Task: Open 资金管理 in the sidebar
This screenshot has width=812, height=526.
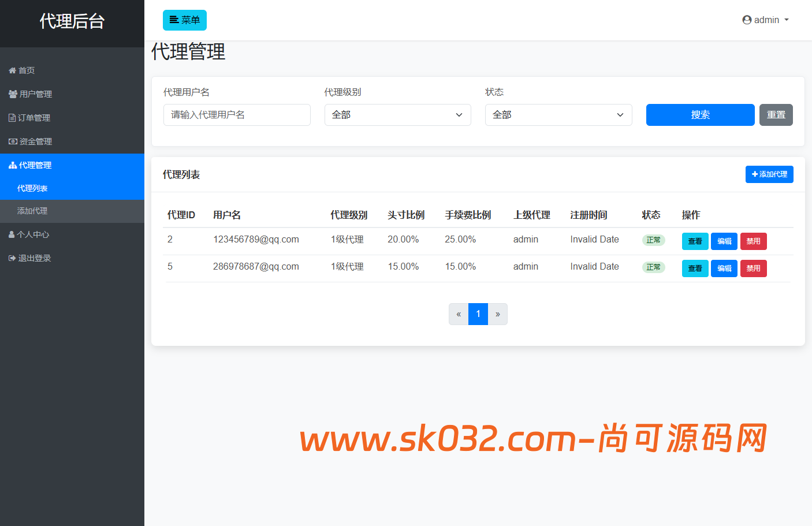Action: pos(72,141)
